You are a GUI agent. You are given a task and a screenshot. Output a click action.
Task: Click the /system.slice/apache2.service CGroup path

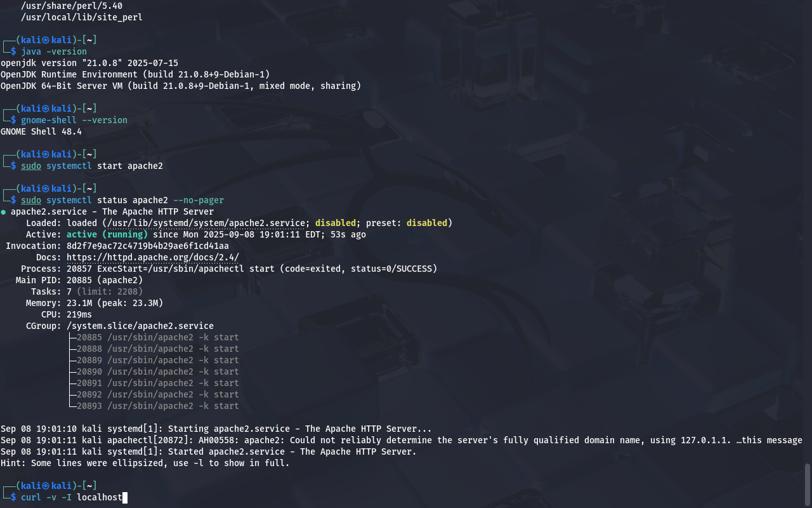(140, 326)
